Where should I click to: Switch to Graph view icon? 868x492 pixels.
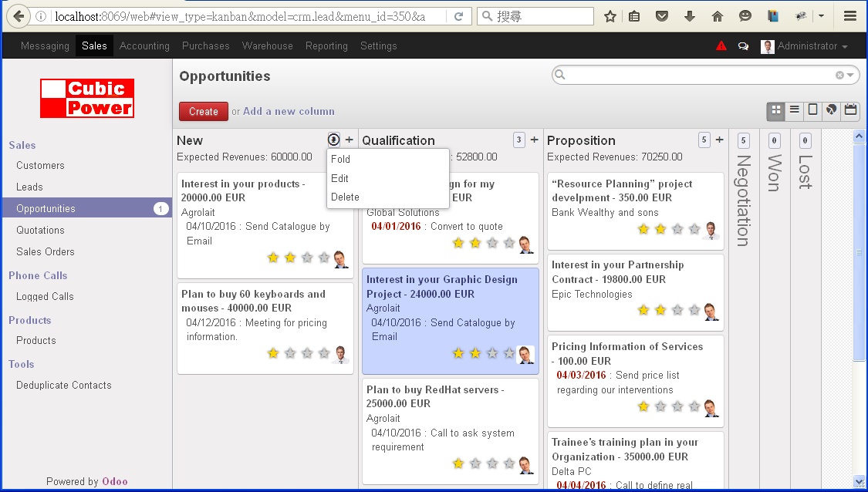click(831, 110)
